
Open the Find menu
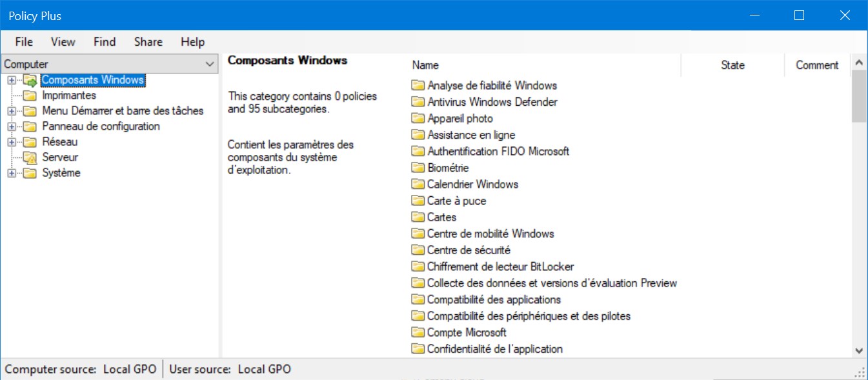[105, 42]
